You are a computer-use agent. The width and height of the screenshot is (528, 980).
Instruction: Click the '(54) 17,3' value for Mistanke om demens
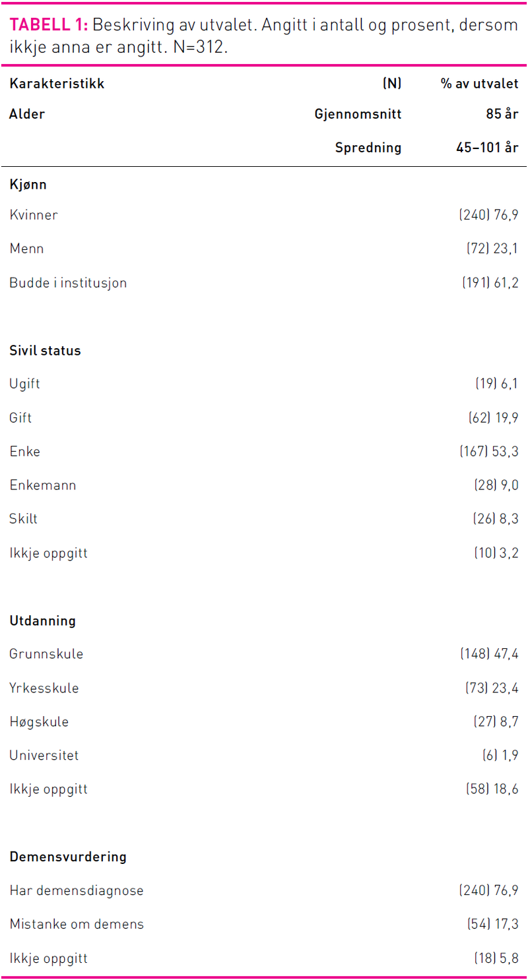click(492, 925)
